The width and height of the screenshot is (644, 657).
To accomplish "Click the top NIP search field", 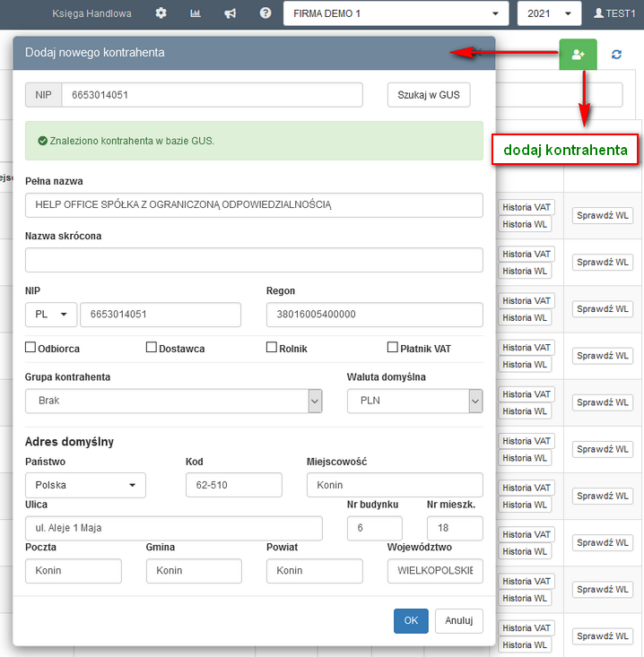I will point(213,95).
